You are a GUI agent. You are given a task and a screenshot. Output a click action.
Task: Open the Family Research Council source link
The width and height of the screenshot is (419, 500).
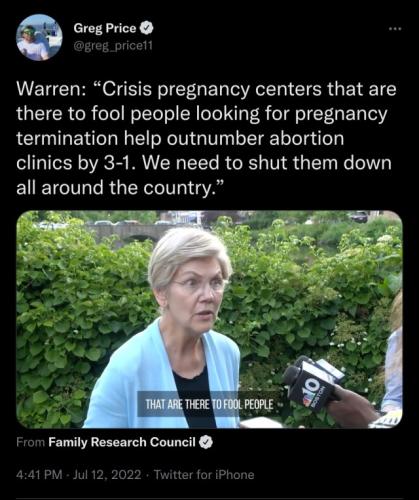pos(122,442)
